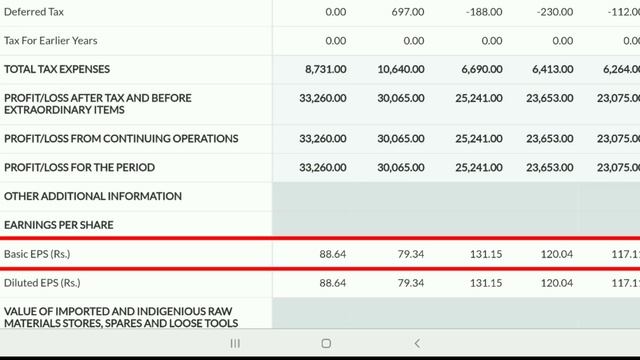Select the Deferred Tax row label

point(34,12)
